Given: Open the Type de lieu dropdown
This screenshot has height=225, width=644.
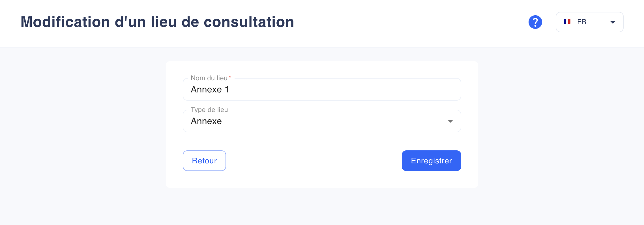Looking at the screenshot, I should [322, 121].
